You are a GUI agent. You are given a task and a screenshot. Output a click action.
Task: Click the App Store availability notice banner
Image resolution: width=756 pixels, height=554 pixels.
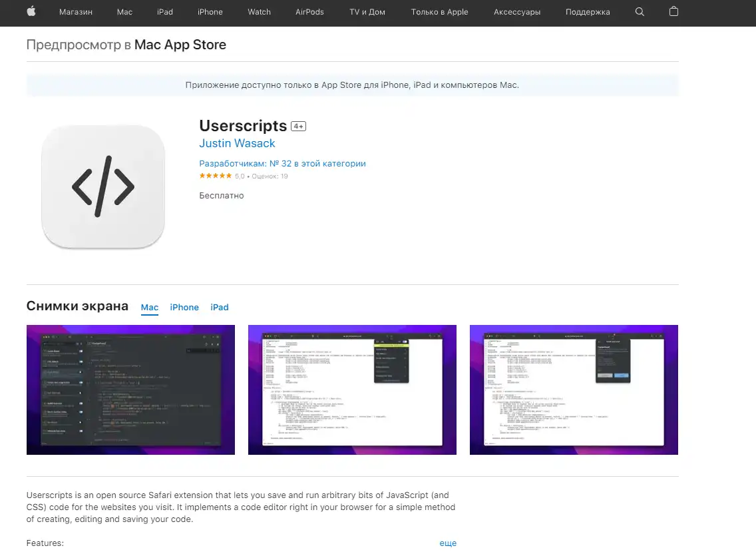click(x=353, y=85)
